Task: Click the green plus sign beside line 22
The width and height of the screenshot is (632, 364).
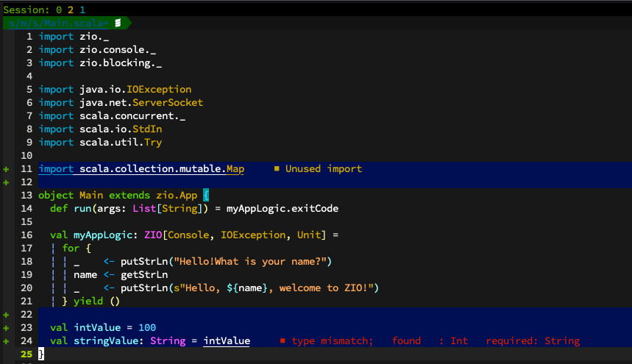Action: click(6, 315)
